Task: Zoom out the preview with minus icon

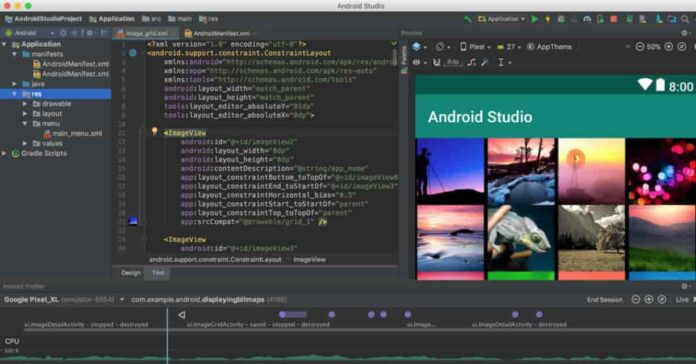Action: 640,47
